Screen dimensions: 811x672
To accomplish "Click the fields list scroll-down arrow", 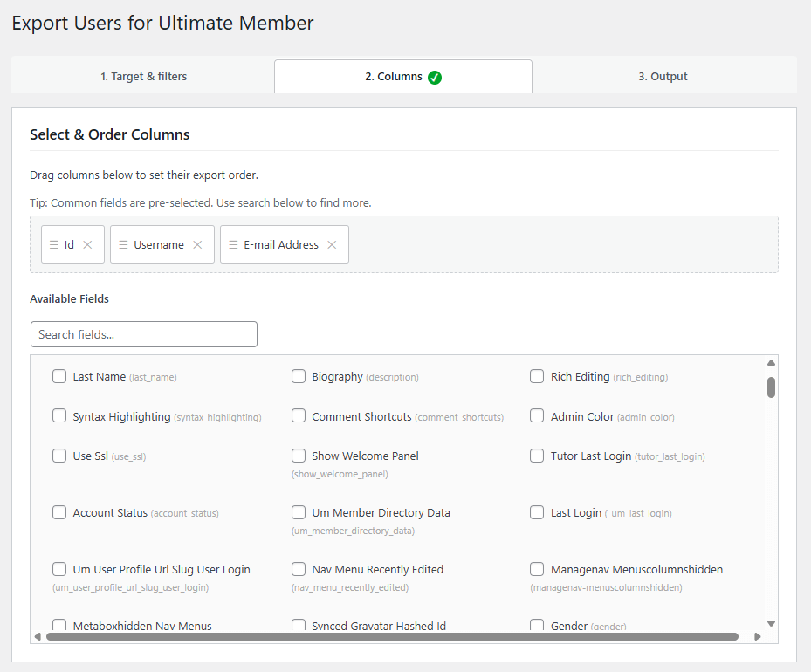I will click(x=771, y=623).
